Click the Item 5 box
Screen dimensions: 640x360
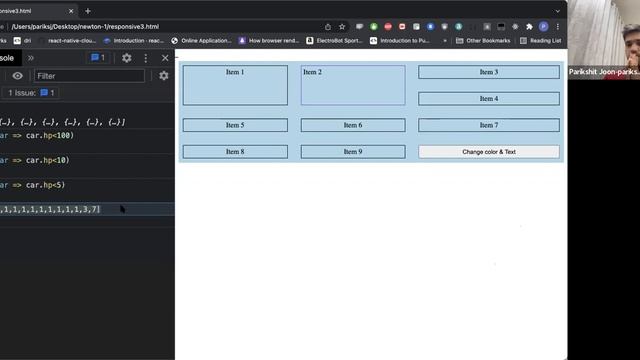235,125
